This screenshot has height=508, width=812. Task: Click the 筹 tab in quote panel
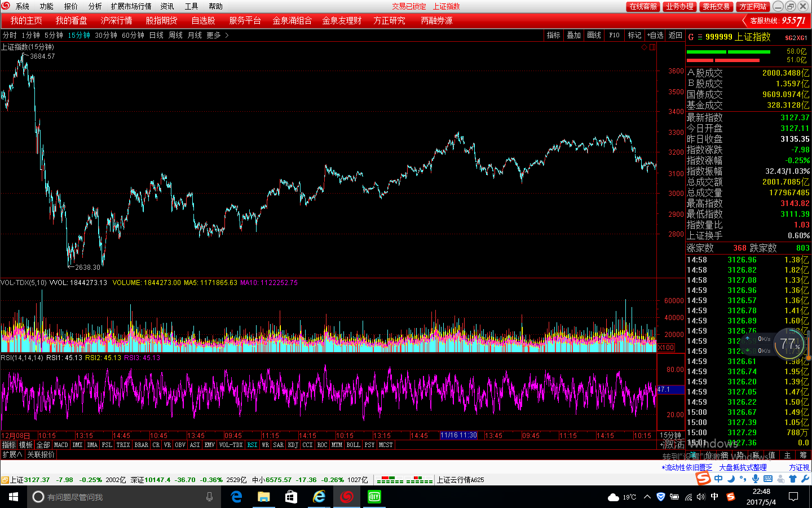(x=803, y=455)
